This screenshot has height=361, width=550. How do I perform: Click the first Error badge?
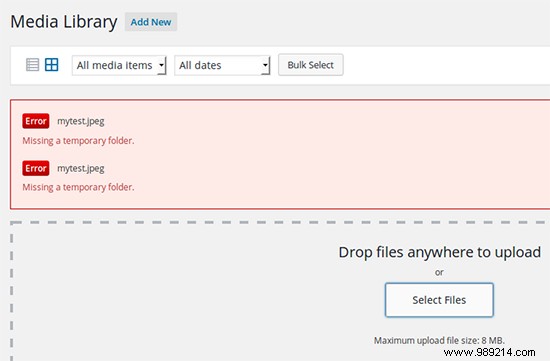click(x=36, y=121)
